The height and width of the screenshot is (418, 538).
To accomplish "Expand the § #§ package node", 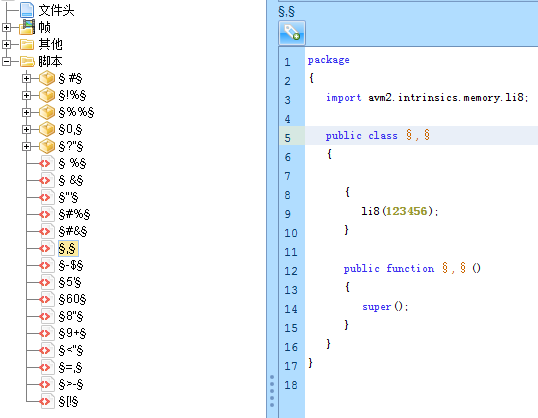I will pyautogui.click(x=26, y=79).
